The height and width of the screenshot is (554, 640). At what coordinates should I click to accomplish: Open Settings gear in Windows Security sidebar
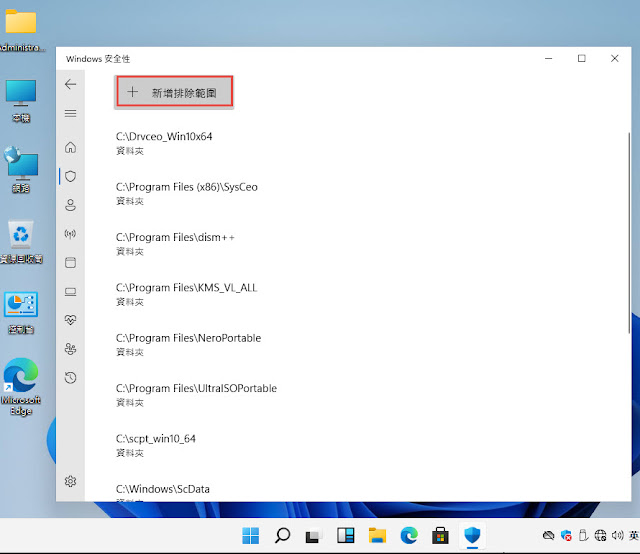(71, 481)
